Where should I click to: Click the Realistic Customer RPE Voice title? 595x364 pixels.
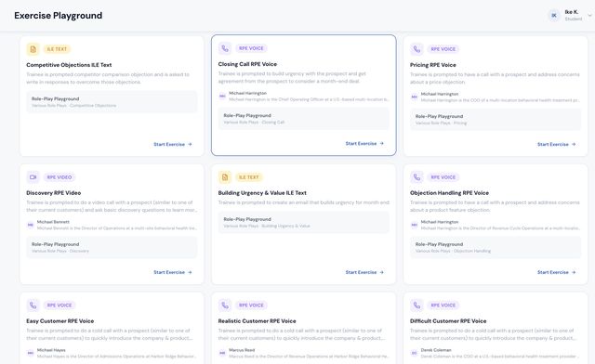(257, 320)
